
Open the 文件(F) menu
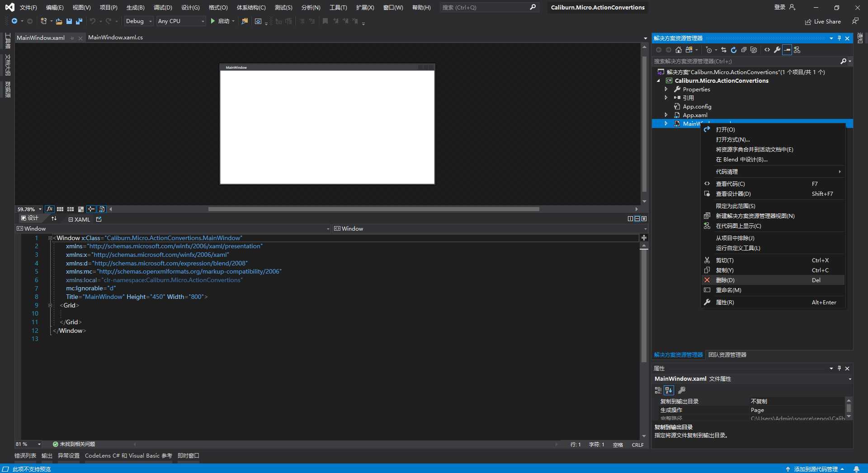point(28,8)
